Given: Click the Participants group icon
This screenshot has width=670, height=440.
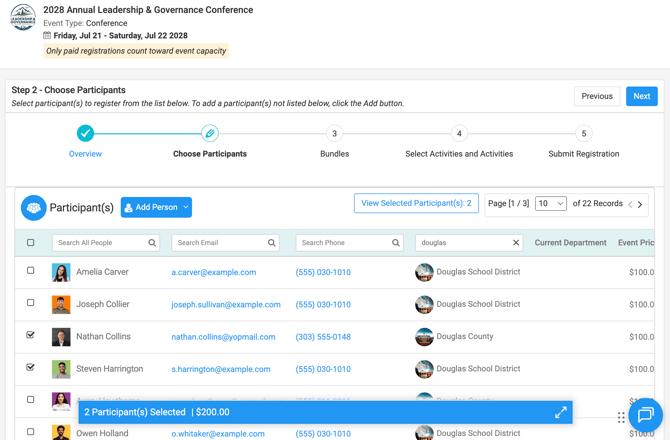Looking at the screenshot, I should click(34, 208).
